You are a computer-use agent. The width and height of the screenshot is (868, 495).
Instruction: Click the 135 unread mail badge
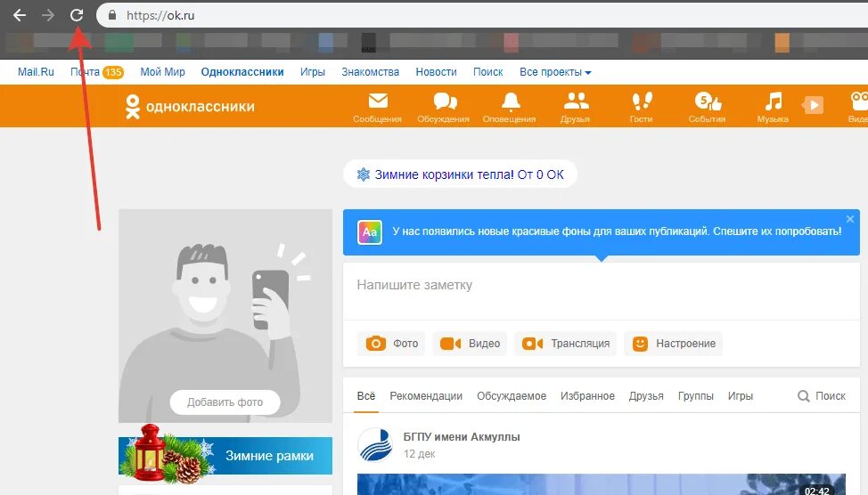point(113,72)
